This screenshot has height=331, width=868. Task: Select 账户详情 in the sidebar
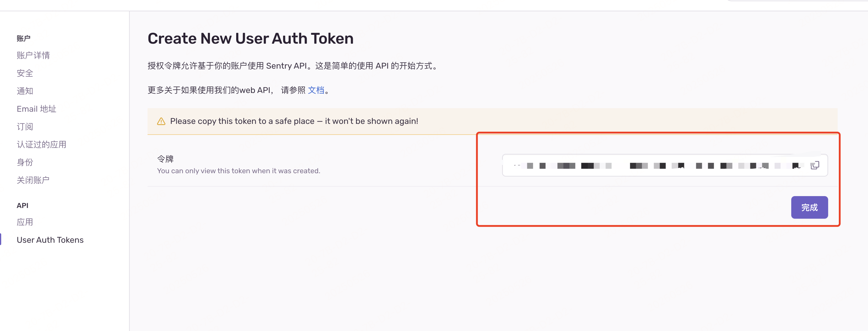pyautogui.click(x=33, y=55)
